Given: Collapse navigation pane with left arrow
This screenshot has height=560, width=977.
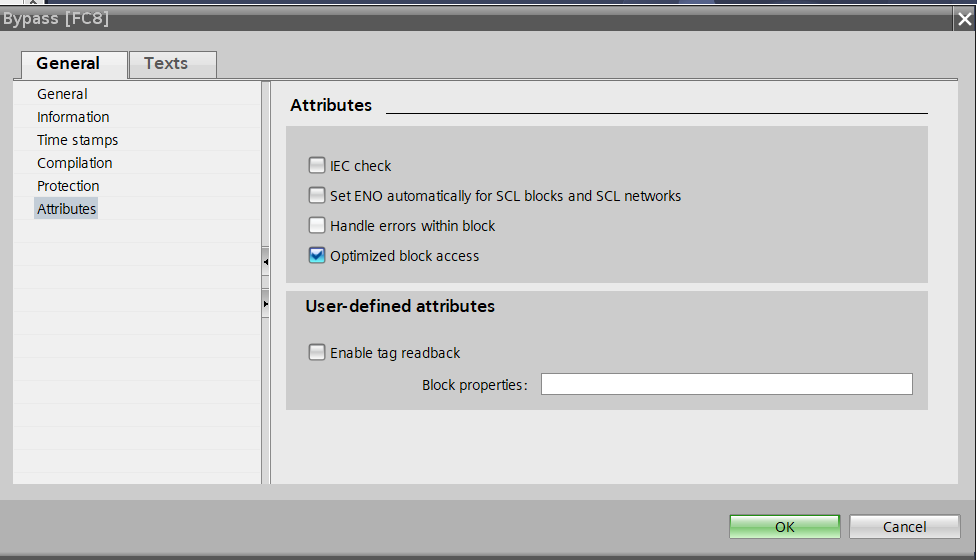Looking at the screenshot, I should click(x=265, y=262).
